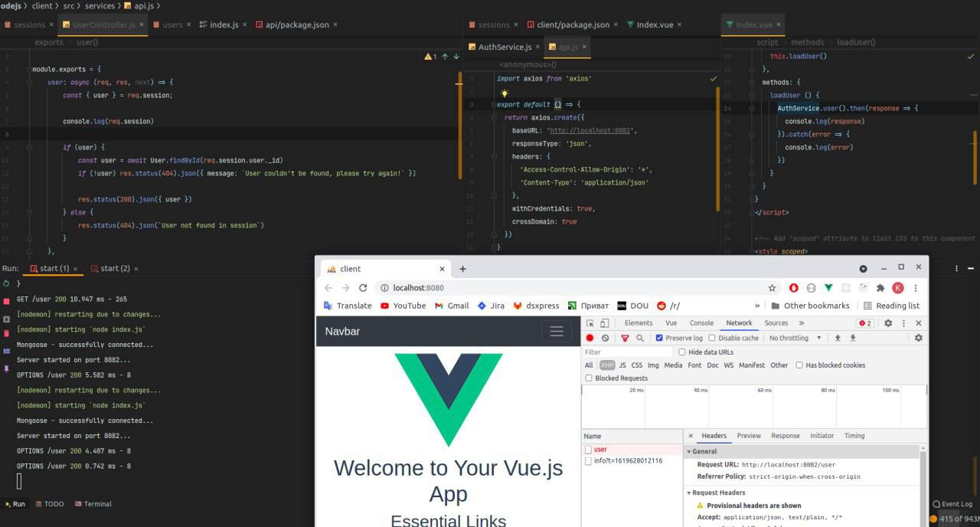Image resolution: width=980 pixels, height=527 pixels.
Task: Switch to the Console tab in DevTools
Action: 701,323
